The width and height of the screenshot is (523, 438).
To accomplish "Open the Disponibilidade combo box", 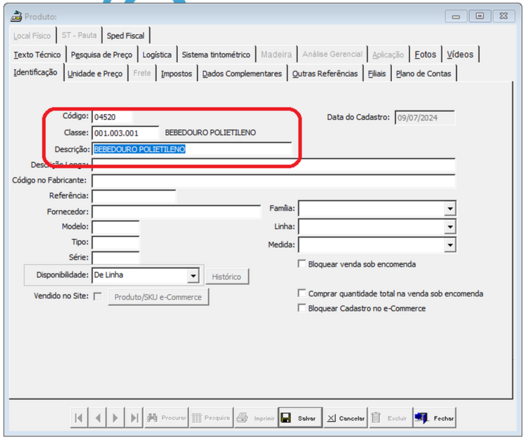I will tap(193, 276).
